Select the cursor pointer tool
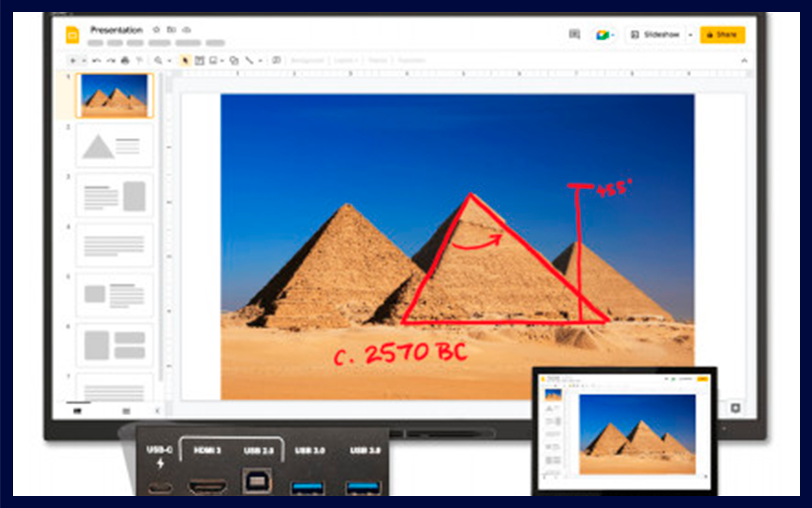This screenshot has height=508, width=812. tap(185, 61)
